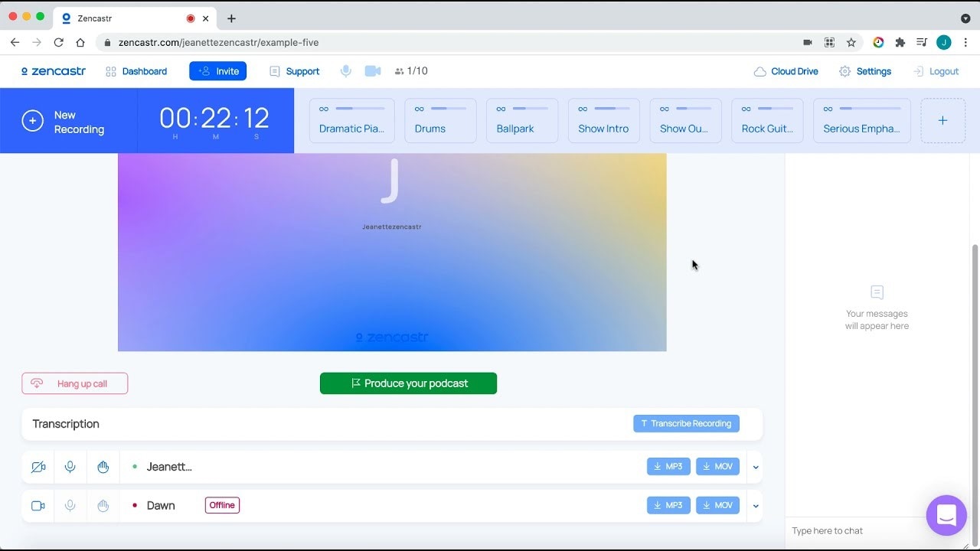Click Dawn's raise hand icon
This screenshot has height=551, width=980.
(x=103, y=506)
